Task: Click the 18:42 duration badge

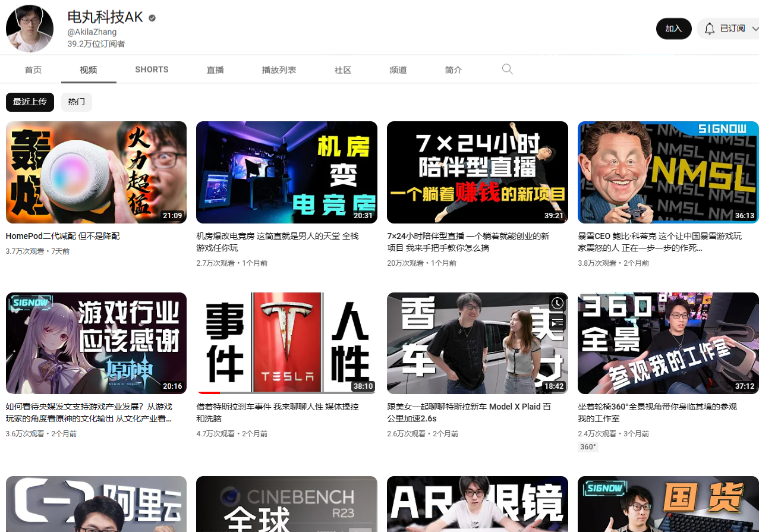Action: [x=554, y=386]
